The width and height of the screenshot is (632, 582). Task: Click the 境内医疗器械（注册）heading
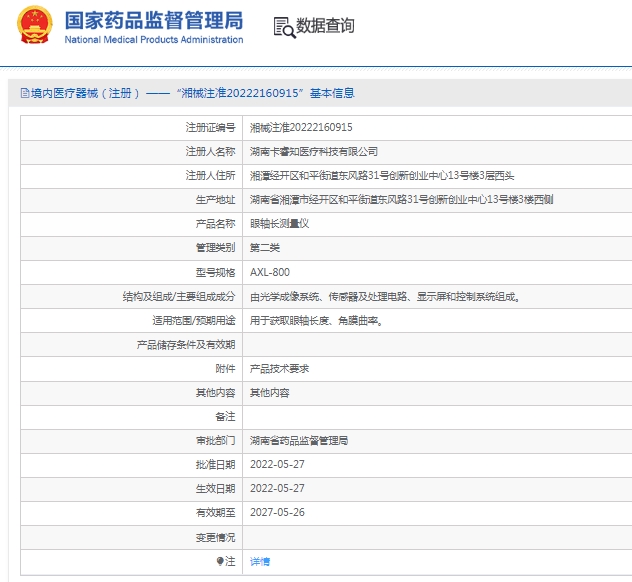click(x=85, y=94)
